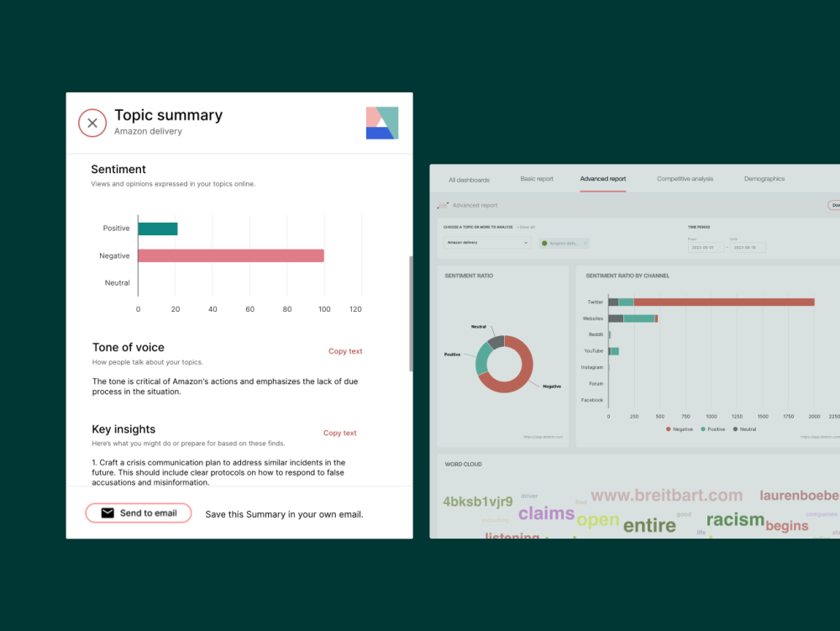Screen dimensions: 840x631
Task: Open the All dashboards tab
Action: (469, 180)
